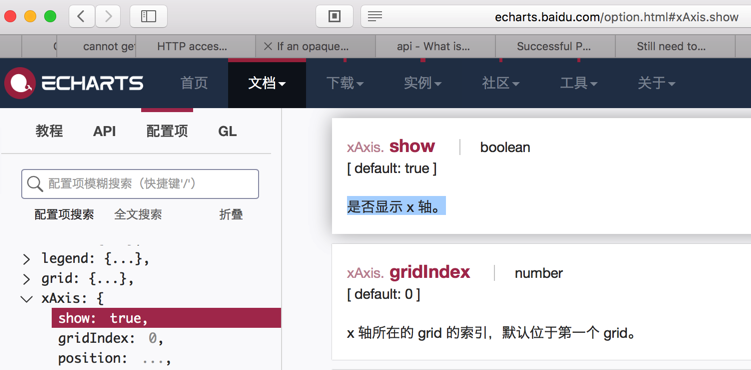Click the '[ default: 0 ]' text

384,295
